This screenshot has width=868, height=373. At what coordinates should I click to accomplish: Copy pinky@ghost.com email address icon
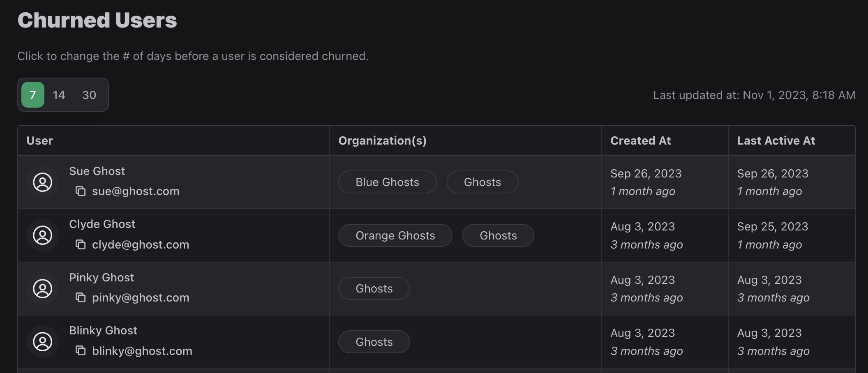(81, 298)
